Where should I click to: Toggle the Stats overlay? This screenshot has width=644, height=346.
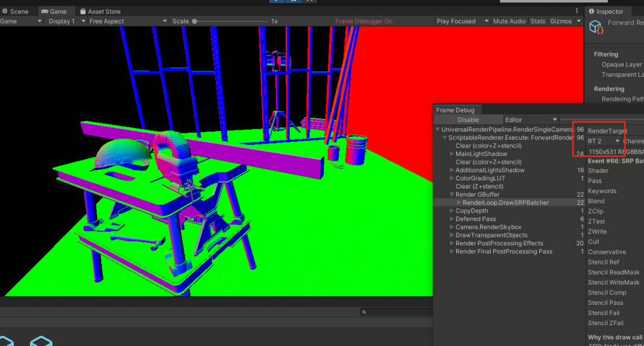(538, 21)
